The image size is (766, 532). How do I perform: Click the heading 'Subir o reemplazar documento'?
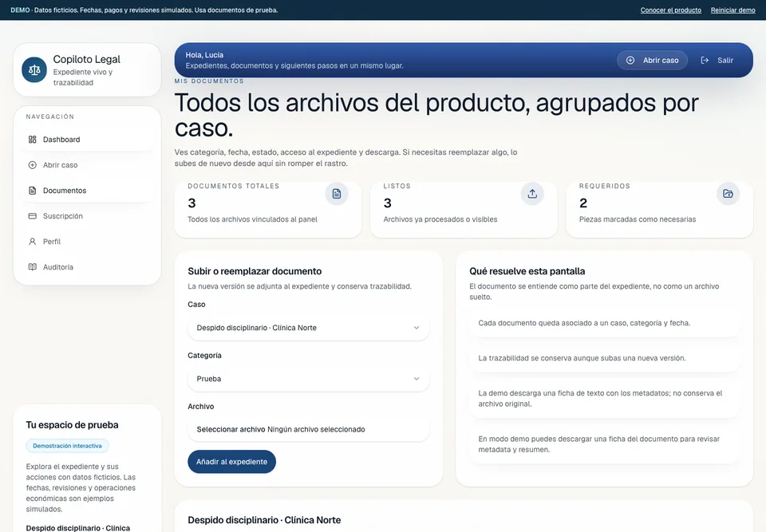(255, 271)
